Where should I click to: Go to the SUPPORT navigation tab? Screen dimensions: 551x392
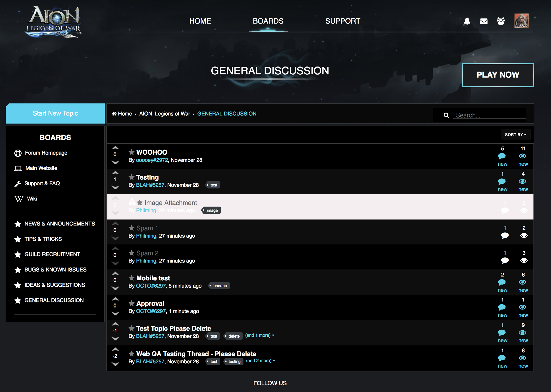pos(343,21)
